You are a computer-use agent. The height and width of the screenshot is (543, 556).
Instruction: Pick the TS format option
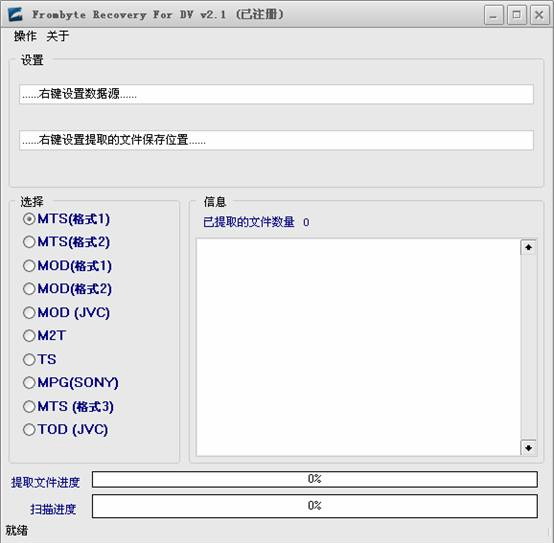tap(40, 359)
